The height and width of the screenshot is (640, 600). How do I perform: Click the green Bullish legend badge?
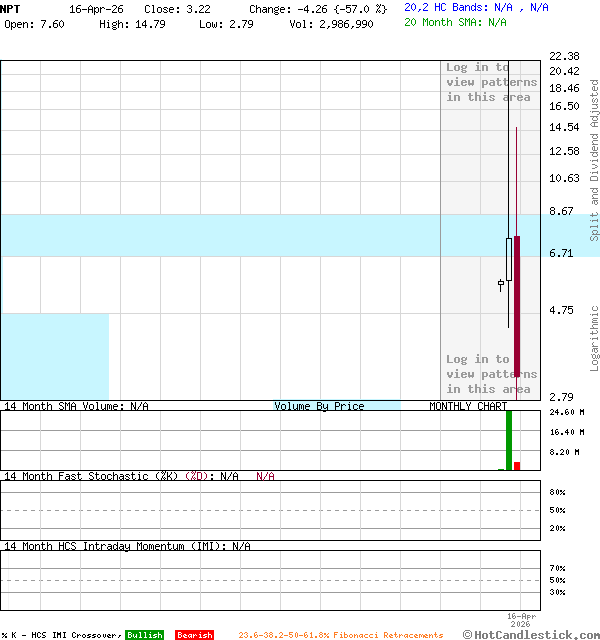pos(144,635)
